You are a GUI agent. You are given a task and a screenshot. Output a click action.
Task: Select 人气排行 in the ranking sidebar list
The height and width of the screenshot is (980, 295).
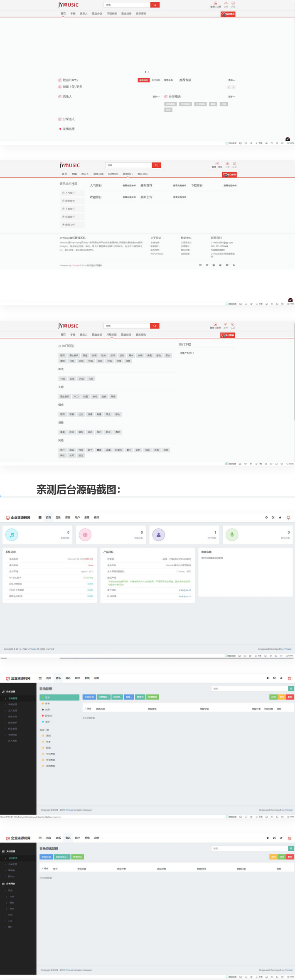point(70,193)
